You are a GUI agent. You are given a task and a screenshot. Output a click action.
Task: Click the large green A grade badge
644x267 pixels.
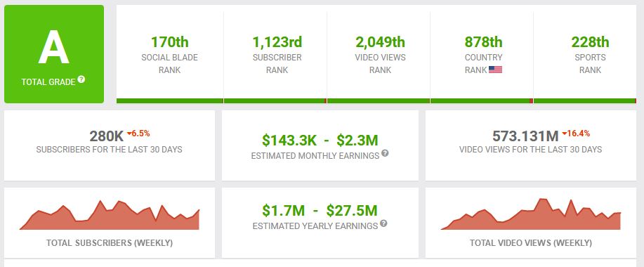point(54,54)
